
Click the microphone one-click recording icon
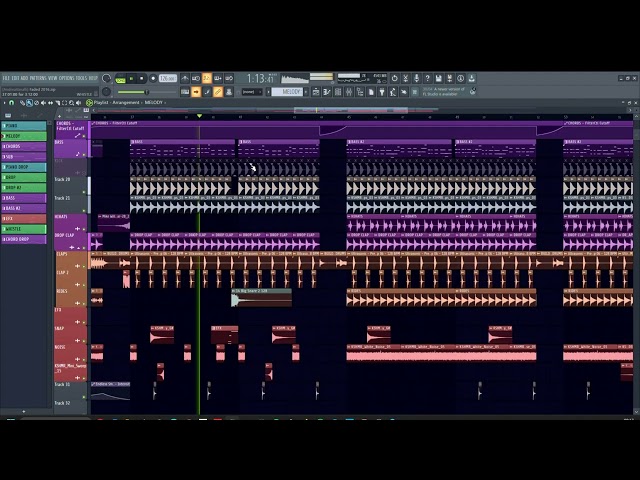click(416, 78)
